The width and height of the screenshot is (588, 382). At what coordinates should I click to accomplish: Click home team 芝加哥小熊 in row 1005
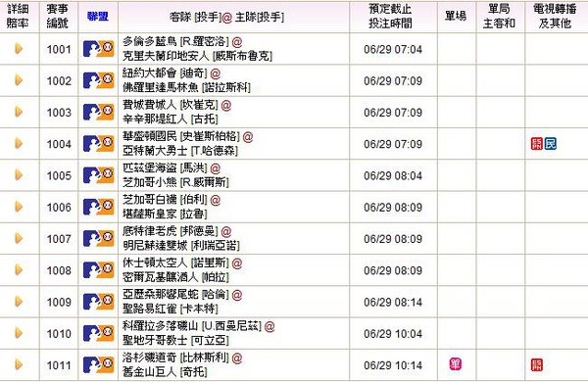pos(150,182)
